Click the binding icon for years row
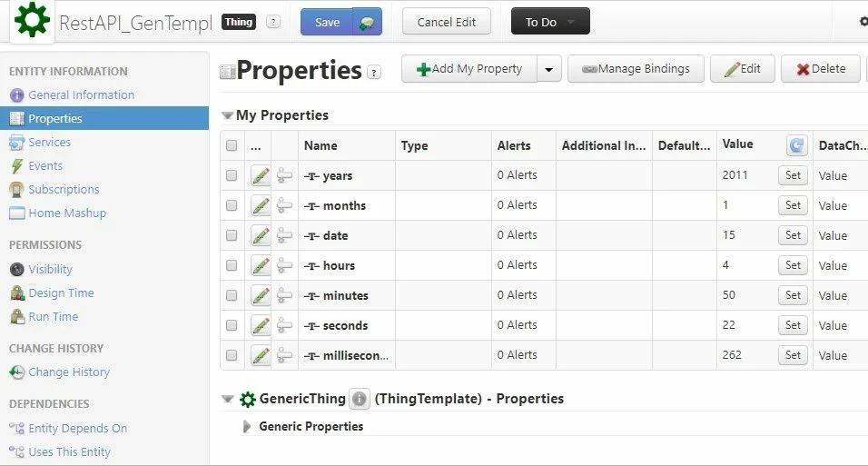 point(284,175)
